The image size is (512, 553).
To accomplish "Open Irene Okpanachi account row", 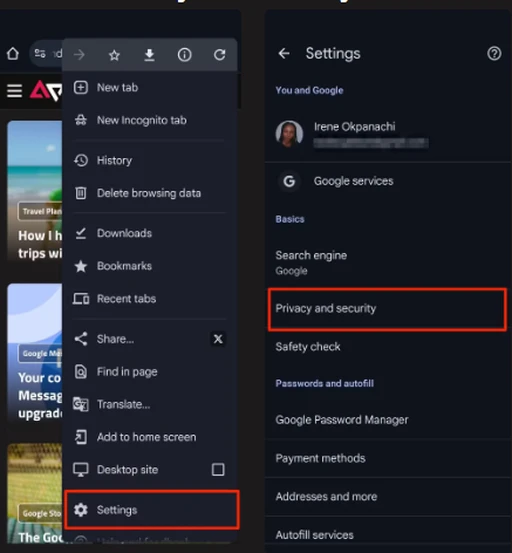I will pos(388,134).
